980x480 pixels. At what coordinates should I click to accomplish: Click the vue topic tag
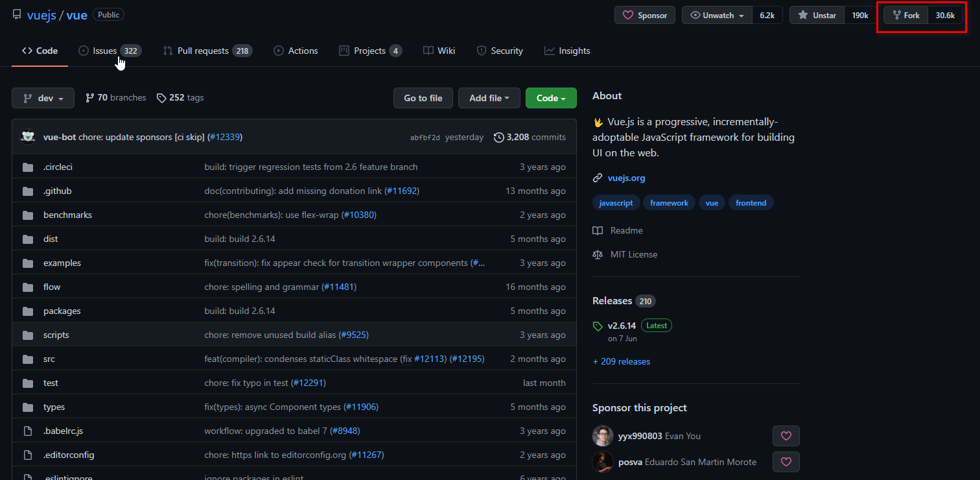pos(712,203)
